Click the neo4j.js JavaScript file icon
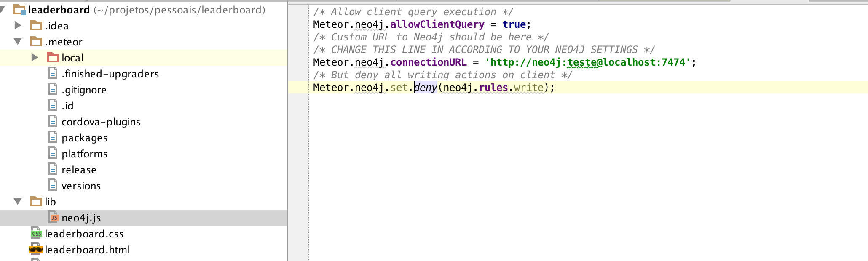868x261 pixels. (54, 218)
